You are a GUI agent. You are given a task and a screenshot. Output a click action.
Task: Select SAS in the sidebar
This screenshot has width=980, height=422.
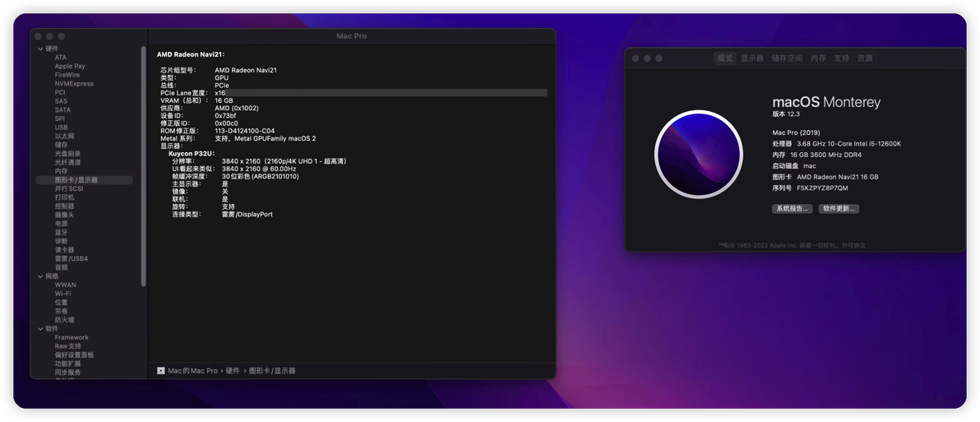[x=61, y=101]
